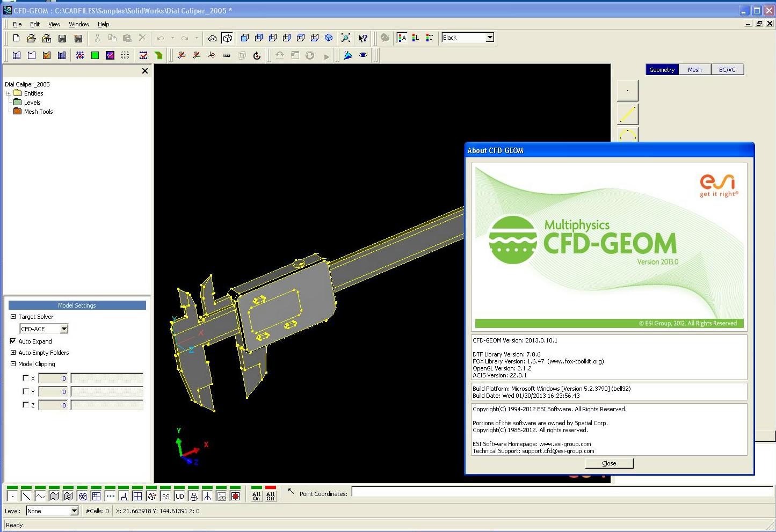Click the 'T' label display icon
Screen dimensions: 776x532
430,38
